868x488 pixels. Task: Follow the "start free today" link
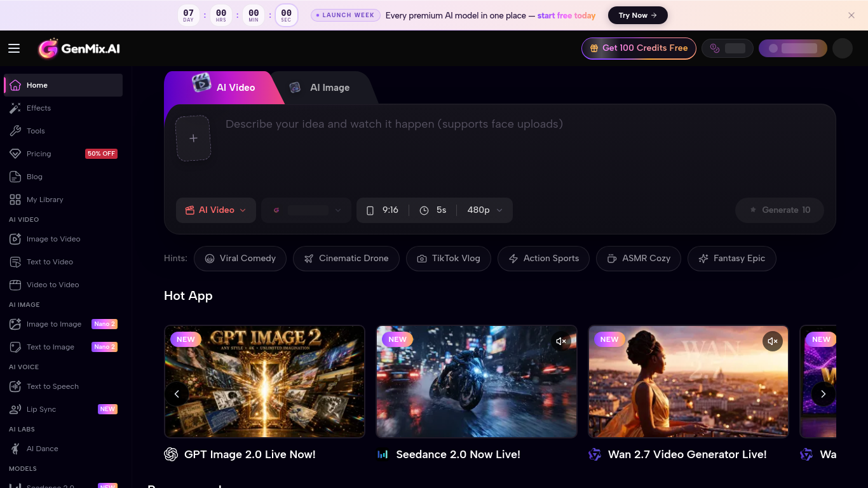[566, 15]
